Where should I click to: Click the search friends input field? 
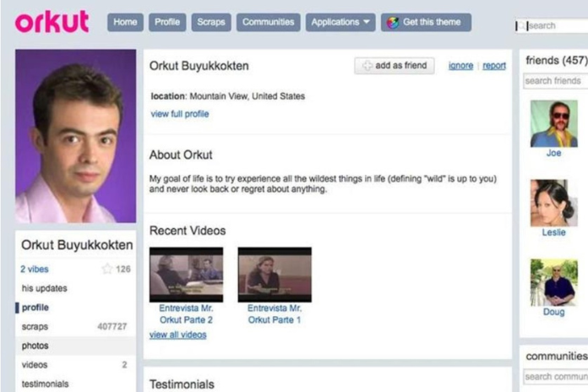[553, 81]
